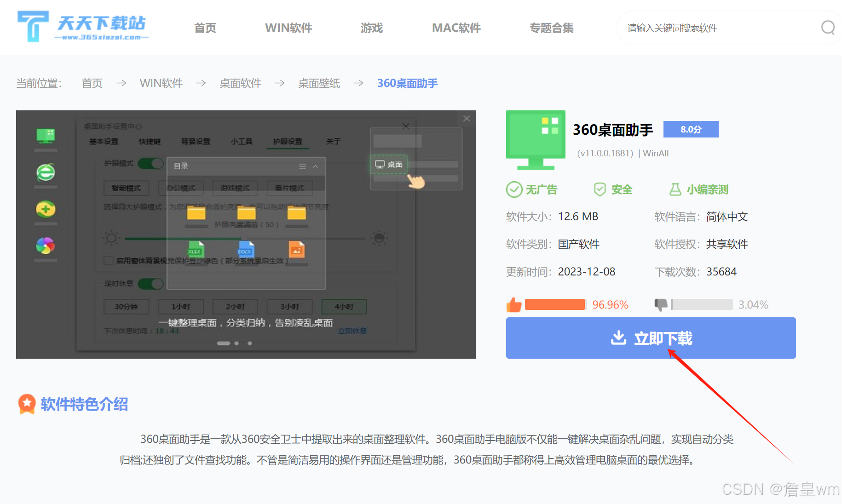This screenshot has height=504, width=842.
Task: Select the second carousel indicator dot
Action: 236,343
